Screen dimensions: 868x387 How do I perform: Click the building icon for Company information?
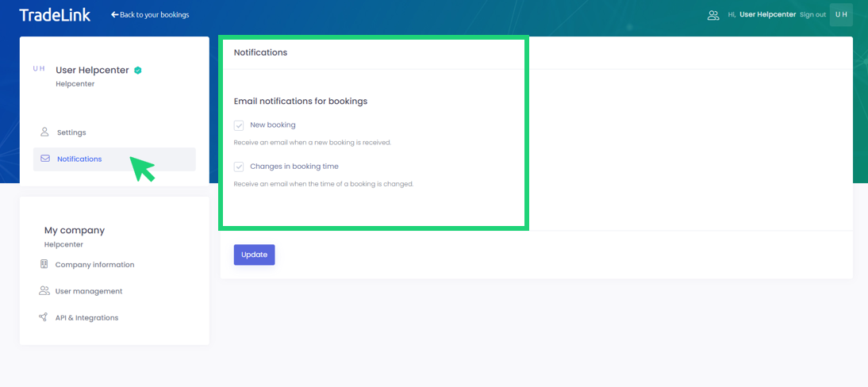(44, 265)
